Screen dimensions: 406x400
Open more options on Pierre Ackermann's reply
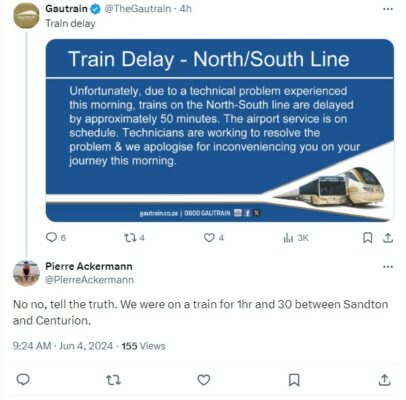click(388, 267)
